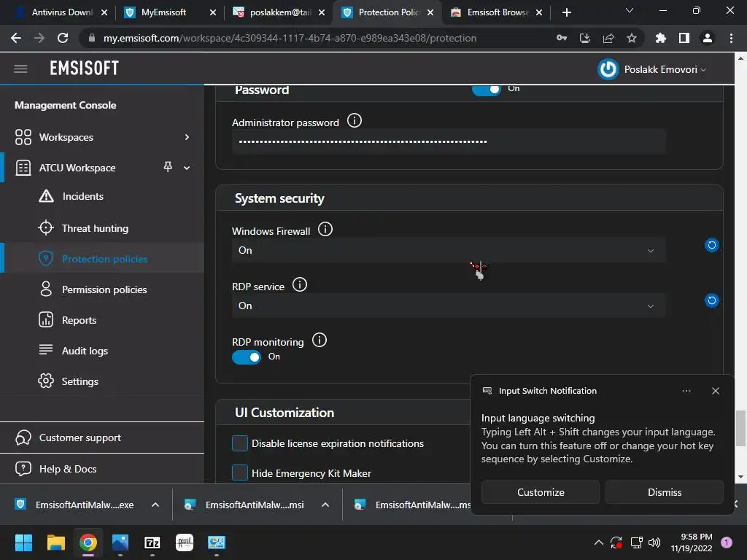Click the password key icon in address bar
The image size is (747, 560).
[562, 38]
